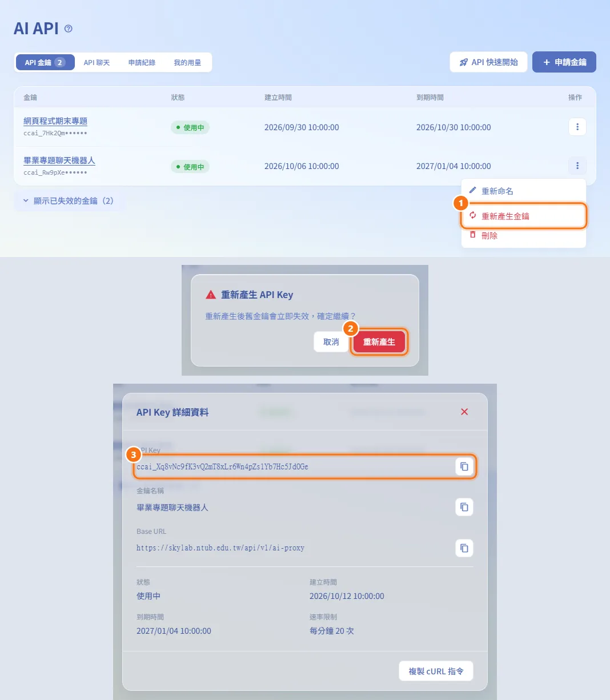This screenshot has width=610, height=700.
Task: Click the 申請金鑰 button
Action: (564, 62)
